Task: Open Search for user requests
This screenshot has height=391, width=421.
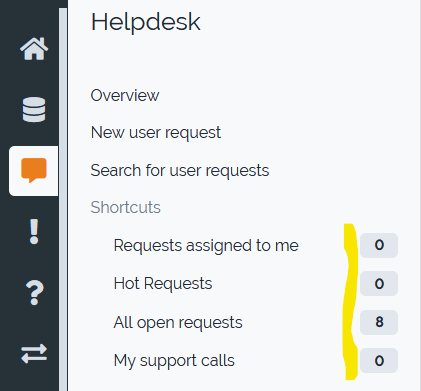Action: [x=180, y=170]
